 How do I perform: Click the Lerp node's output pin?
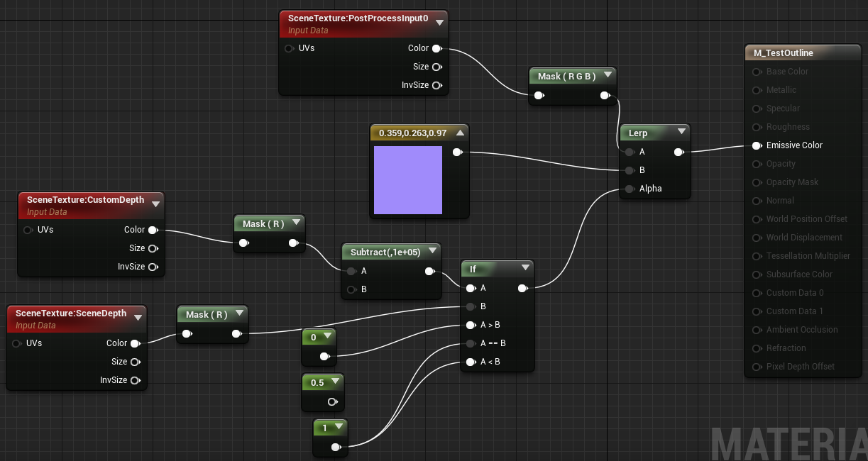679,152
